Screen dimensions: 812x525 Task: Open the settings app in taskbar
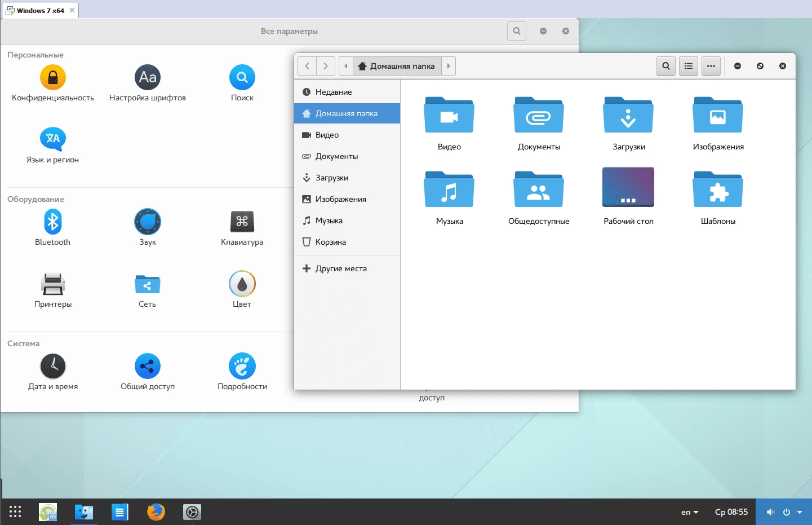(192, 512)
